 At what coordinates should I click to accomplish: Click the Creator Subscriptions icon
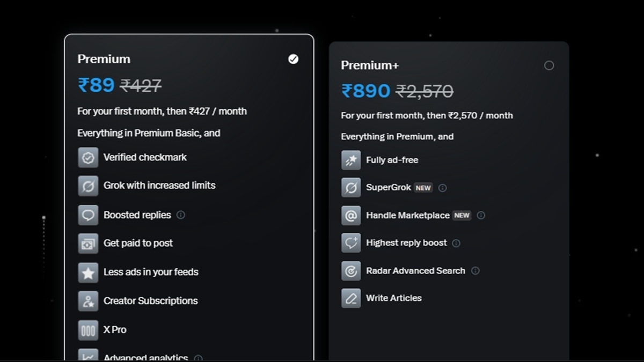88,301
